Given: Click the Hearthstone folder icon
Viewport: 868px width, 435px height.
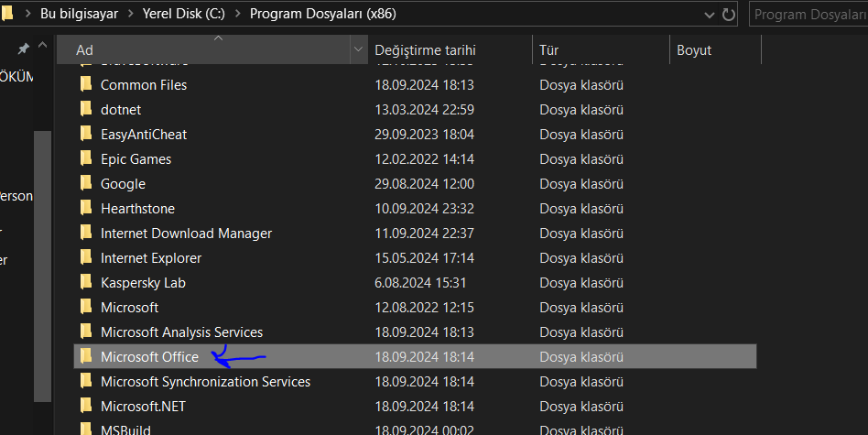Looking at the screenshot, I should [86, 208].
